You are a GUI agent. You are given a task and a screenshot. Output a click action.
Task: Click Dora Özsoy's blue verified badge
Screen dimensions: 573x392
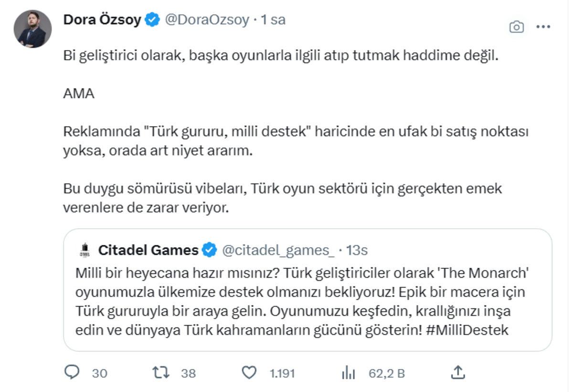pos(151,20)
